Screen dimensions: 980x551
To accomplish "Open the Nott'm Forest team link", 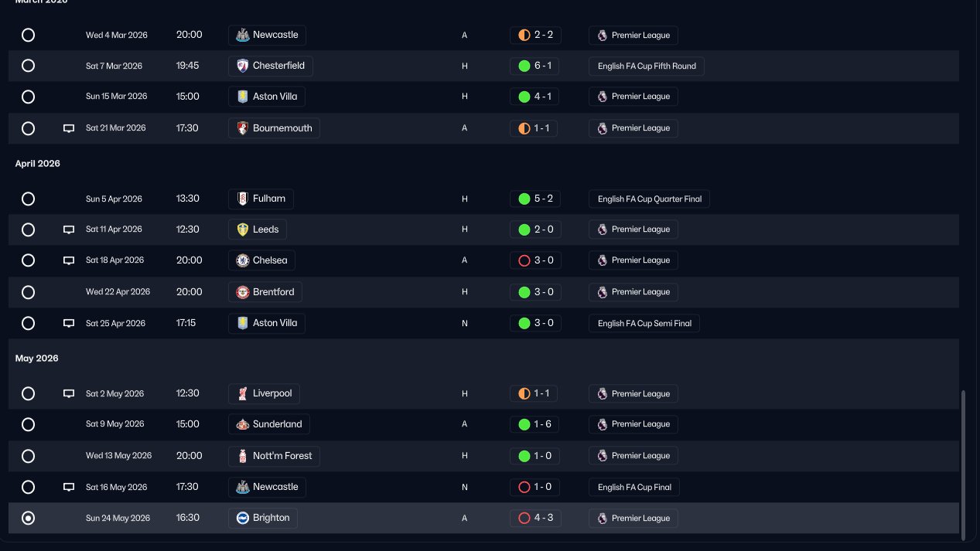I will pos(275,456).
